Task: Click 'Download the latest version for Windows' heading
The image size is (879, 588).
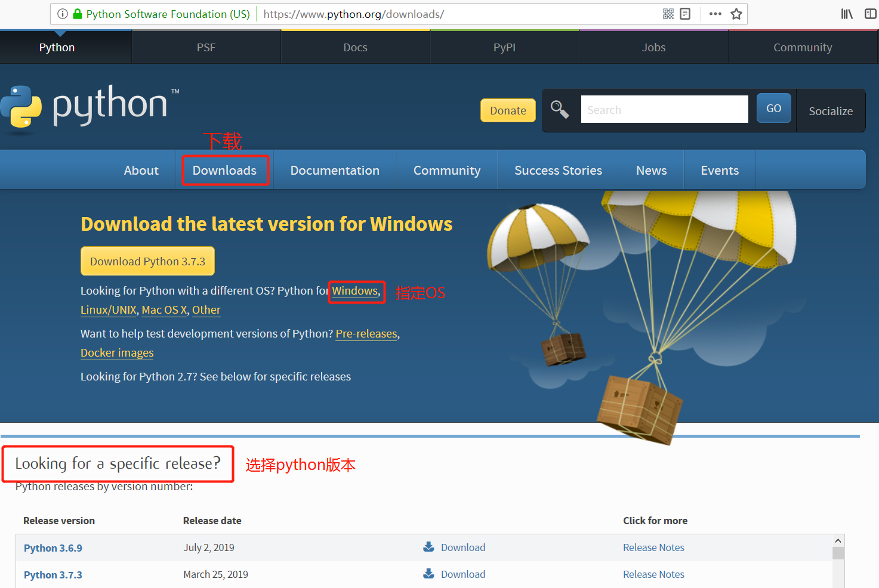Action: point(267,224)
